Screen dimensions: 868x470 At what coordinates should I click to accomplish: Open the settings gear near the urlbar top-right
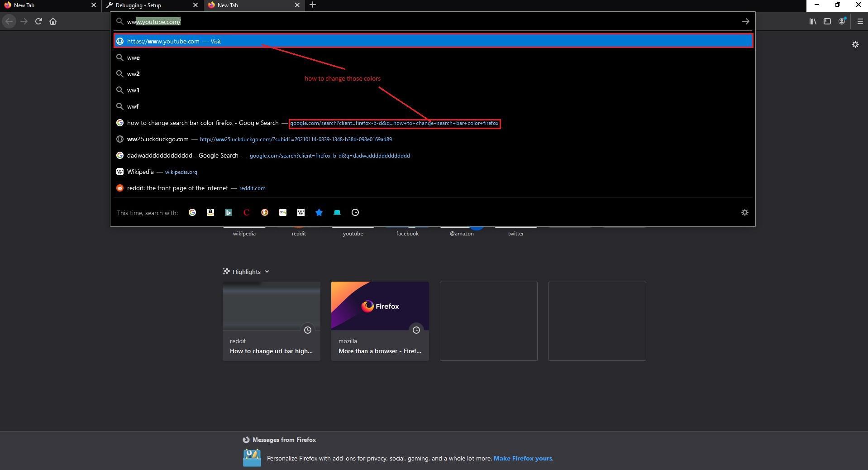point(855,44)
